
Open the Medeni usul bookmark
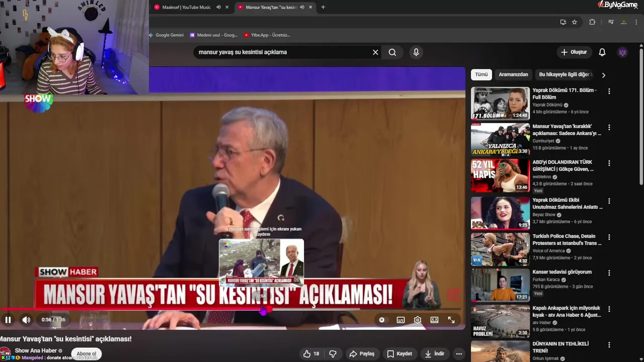pos(214,35)
